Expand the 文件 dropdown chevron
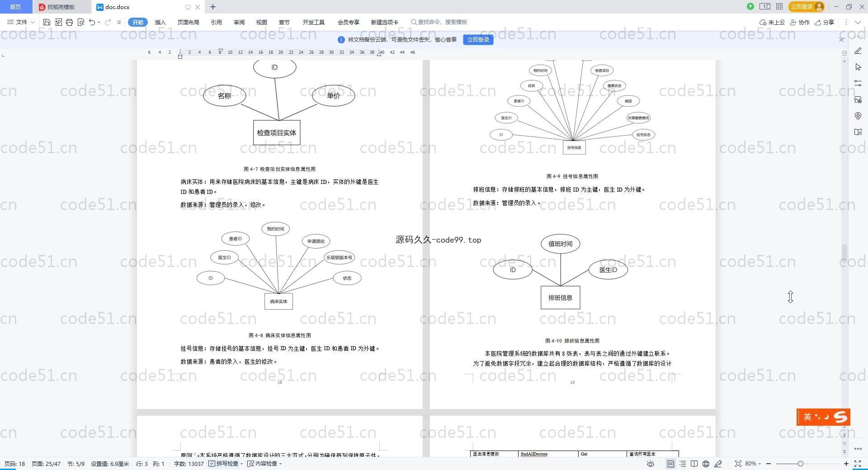Image resolution: width=868 pixels, height=470 pixels. pos(33,22)
